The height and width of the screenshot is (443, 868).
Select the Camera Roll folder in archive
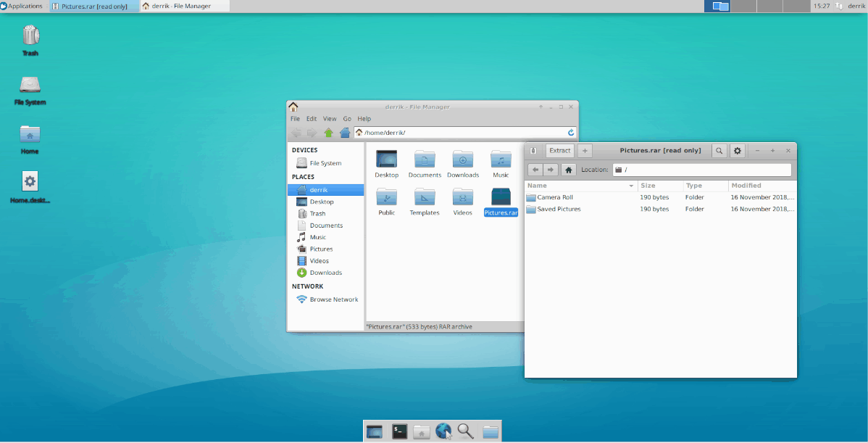tap(554, 197)
